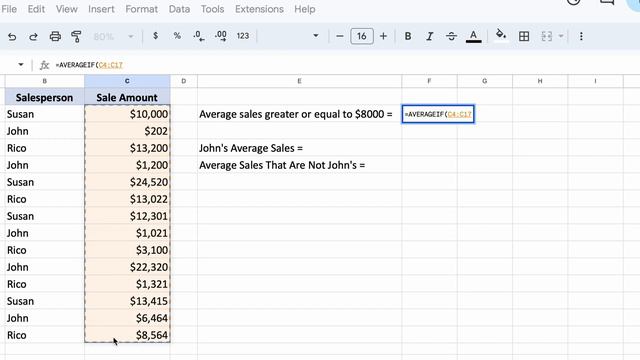This screenshot has width=640, height=360.
Task: Click in the formula bar text
Action: (89, 65)
